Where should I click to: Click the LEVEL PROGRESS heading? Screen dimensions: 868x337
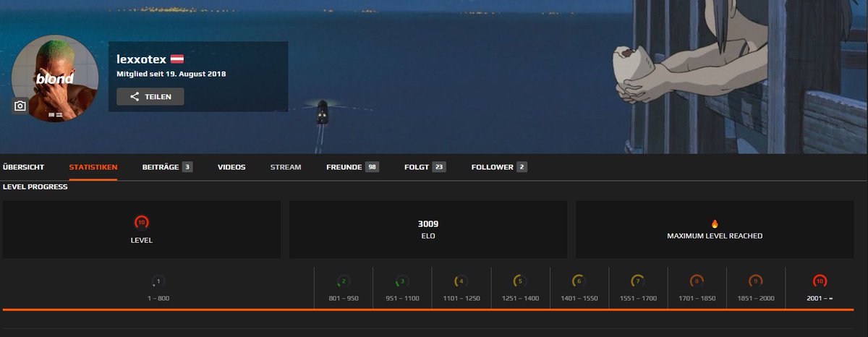[x=35, y=187]
